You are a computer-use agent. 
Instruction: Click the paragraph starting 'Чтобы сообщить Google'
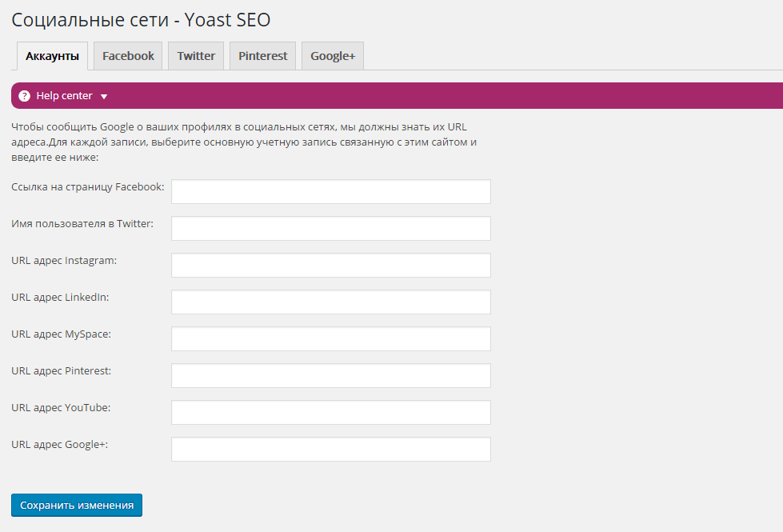[244, 142]
